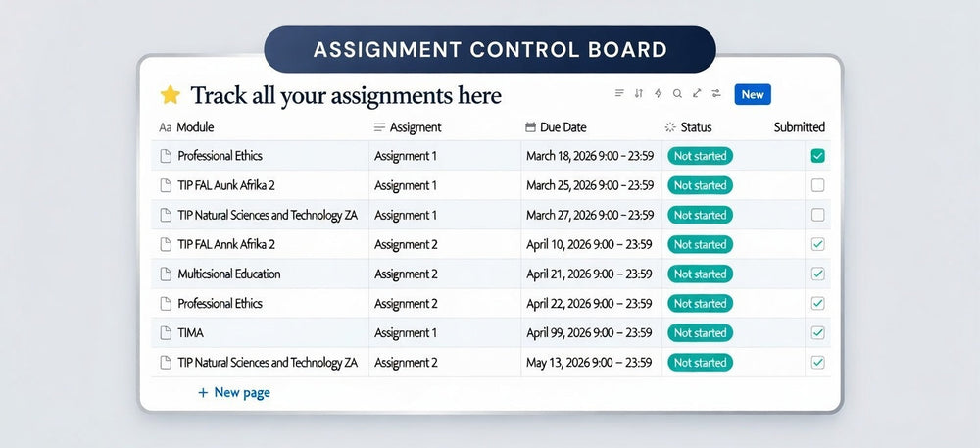Open view settings sliders icon
980x448 pixels.
pyautogui.click(x=716, y=94)
